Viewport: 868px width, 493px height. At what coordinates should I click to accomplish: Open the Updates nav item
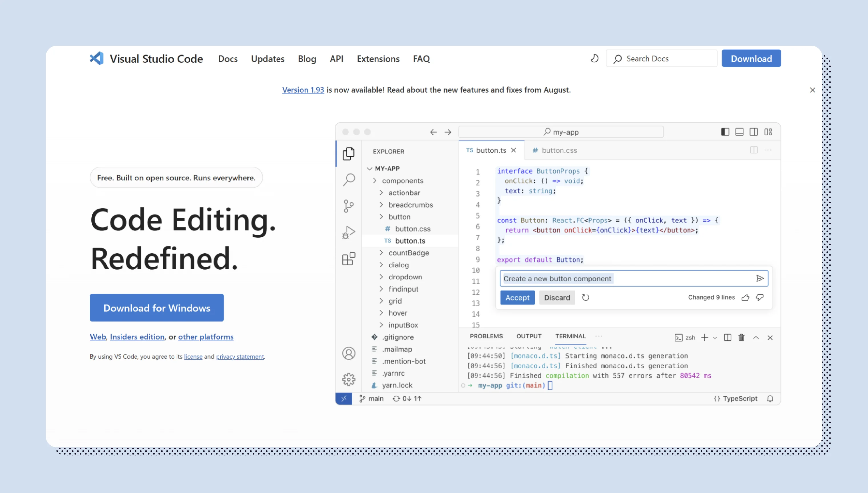(268, 58)
